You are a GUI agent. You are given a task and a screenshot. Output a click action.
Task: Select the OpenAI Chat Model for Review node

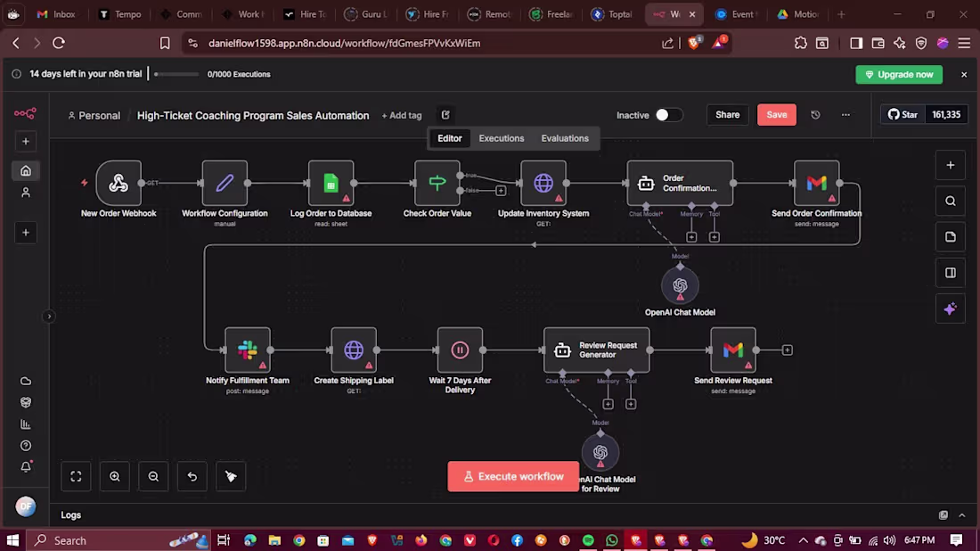click(600, 452)
